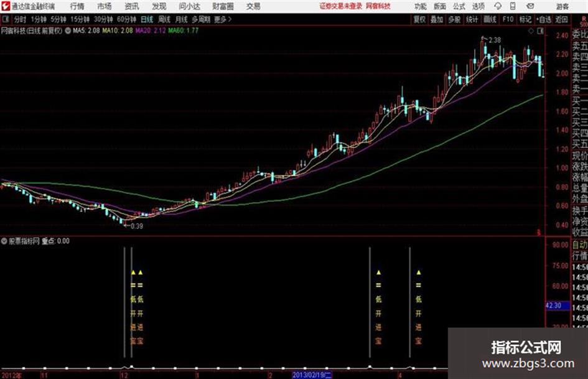Click the 统计 statistics button
Image resolution: width=588 pixels, height=379 pixels.
click(x=472, y=19)
